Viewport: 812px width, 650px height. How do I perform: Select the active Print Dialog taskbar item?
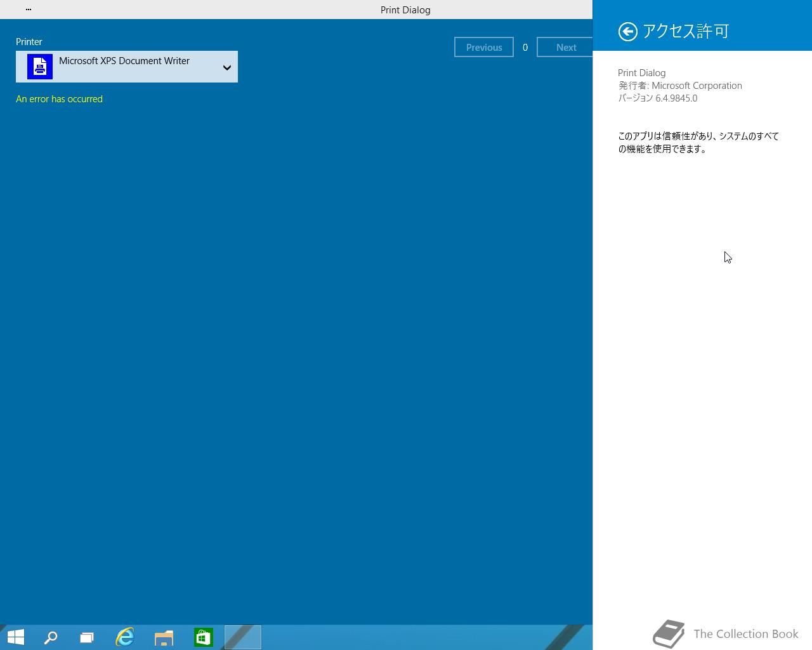(x=243, y=637)
